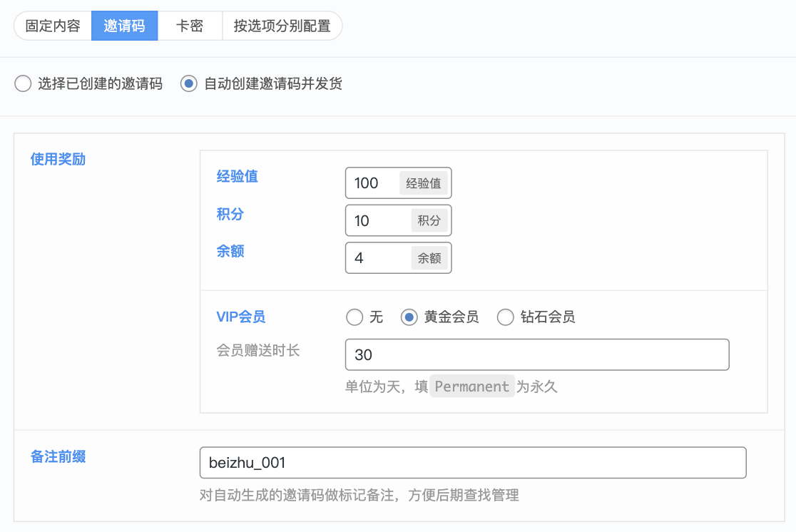Screen dimensions: 796x532
Task: Switch to the 固定内容 tab
Action: point(52,25)
